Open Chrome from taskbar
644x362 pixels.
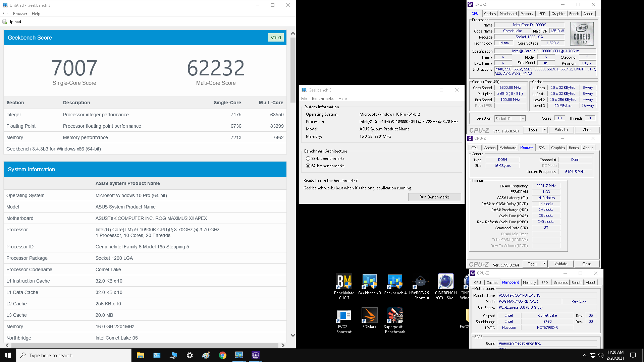point(223,355)
